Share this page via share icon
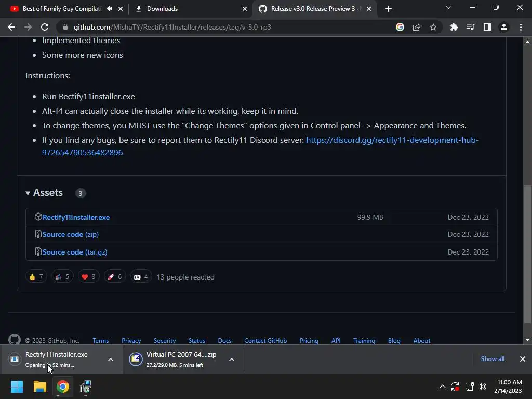The image size is (532, 399). [417, 27]
